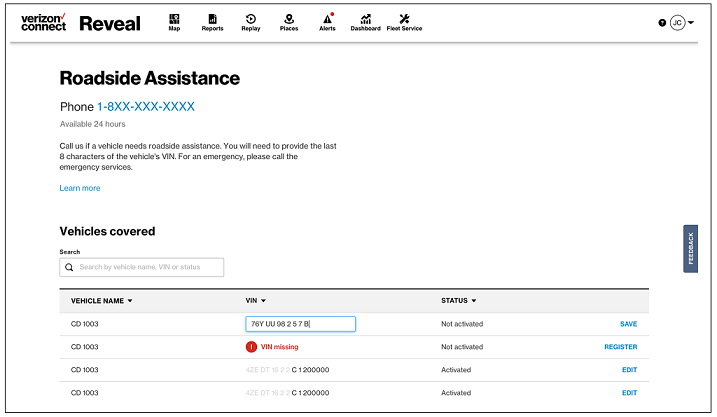Open the Replay icon

pos(251,21)
